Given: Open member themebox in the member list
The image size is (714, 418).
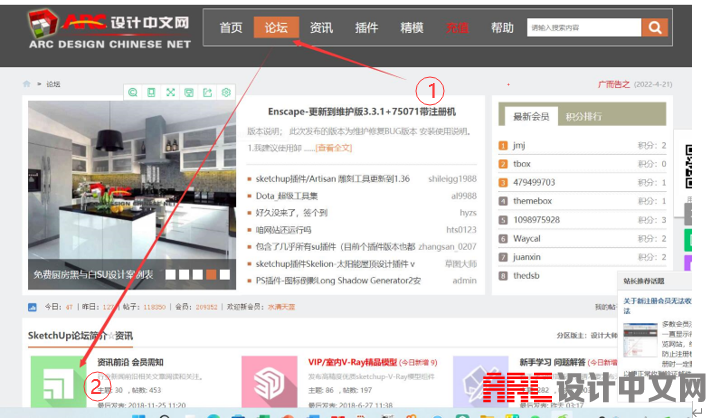Looking at the screenshot, I should point(532,201).
